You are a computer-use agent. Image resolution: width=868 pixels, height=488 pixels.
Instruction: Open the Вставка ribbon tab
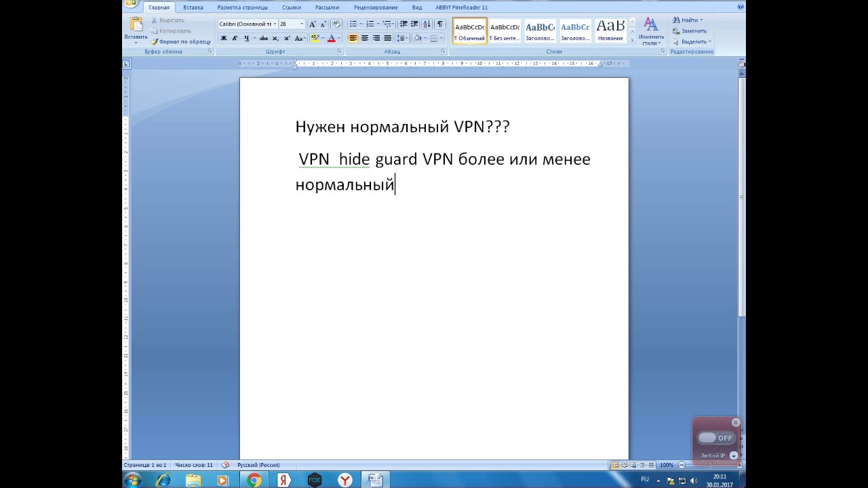(x=193, y=7)
